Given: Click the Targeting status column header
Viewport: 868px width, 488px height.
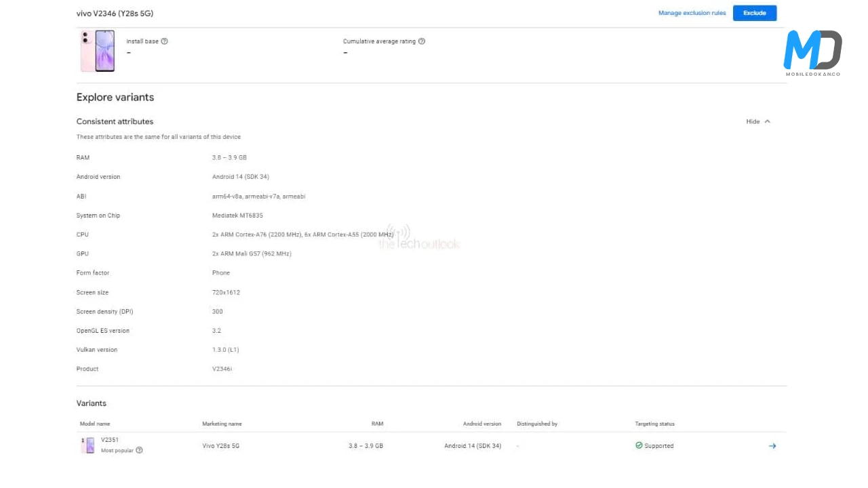Looking at the screenshot, I should coord(654,424).
